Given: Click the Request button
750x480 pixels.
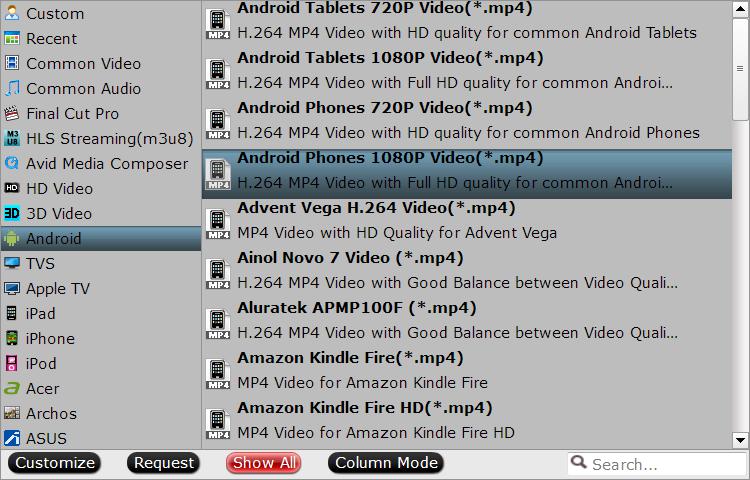Looking at the screenshot, I should 164,463.
